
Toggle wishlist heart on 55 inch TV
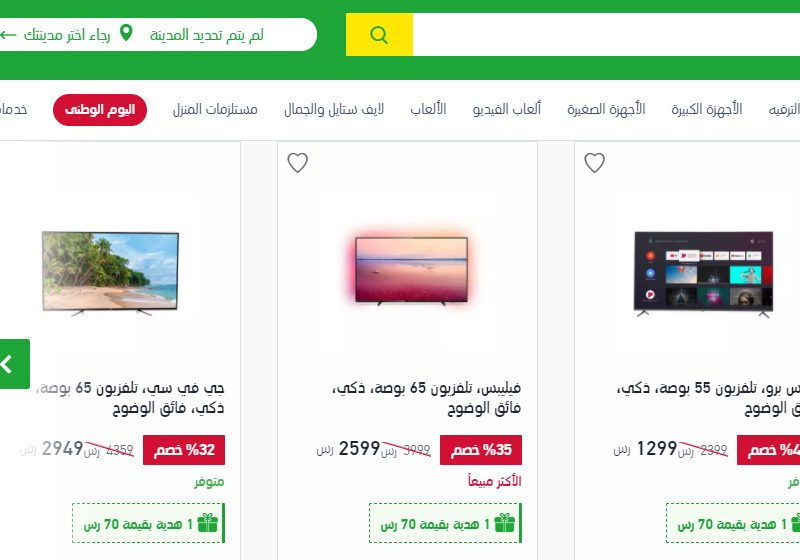click(594, 163)
